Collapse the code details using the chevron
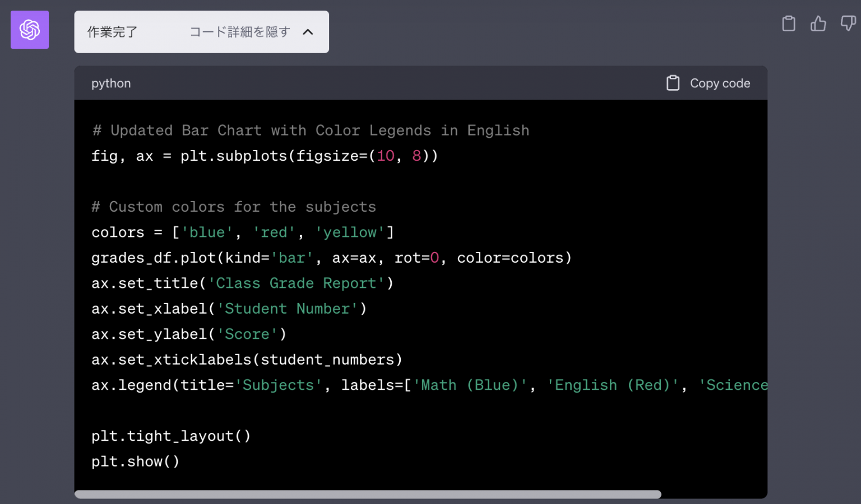 (308, 32)
